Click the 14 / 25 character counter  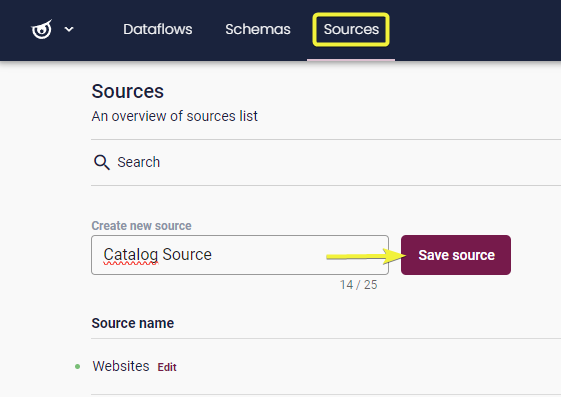(358, 285)
